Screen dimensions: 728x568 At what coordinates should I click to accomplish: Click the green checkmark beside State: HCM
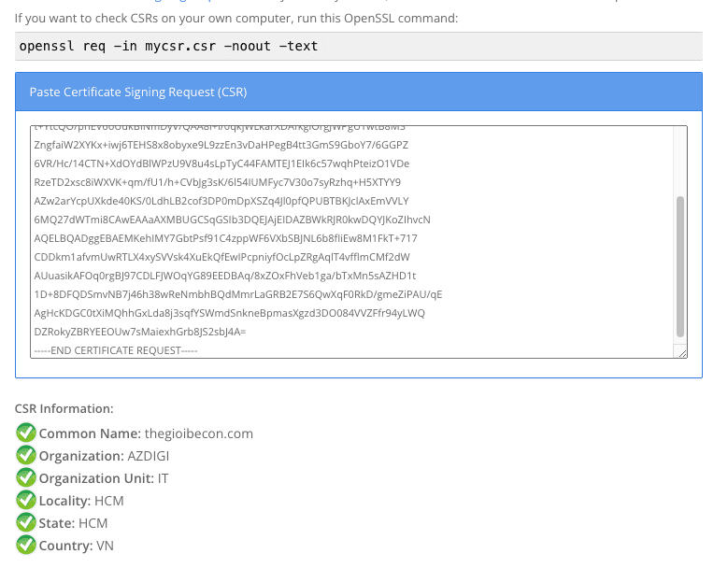[26, 522]
